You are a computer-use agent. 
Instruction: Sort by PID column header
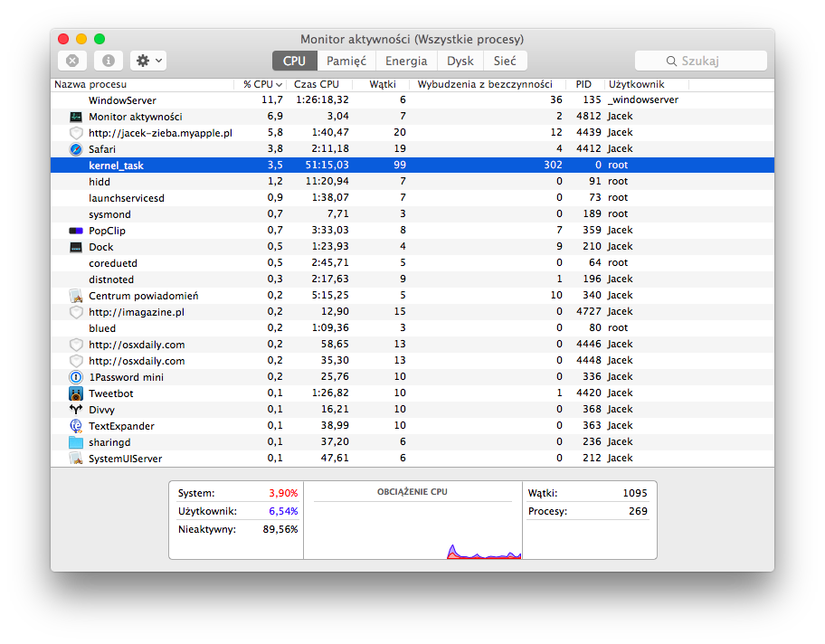(584, 84)
